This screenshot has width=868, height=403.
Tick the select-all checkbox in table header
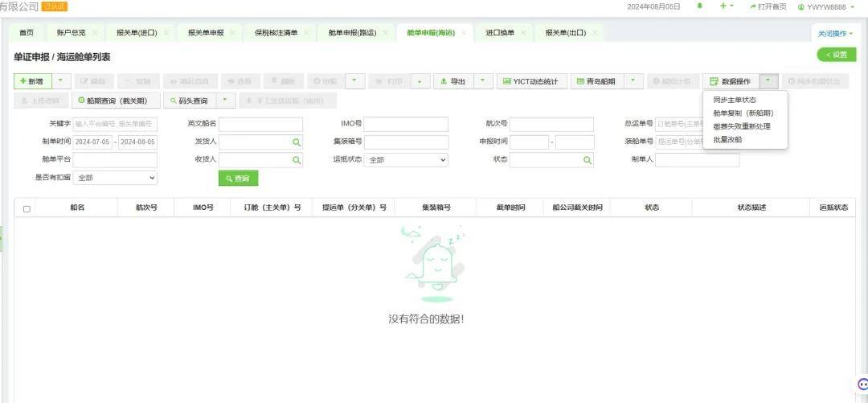tap(27, 208)
